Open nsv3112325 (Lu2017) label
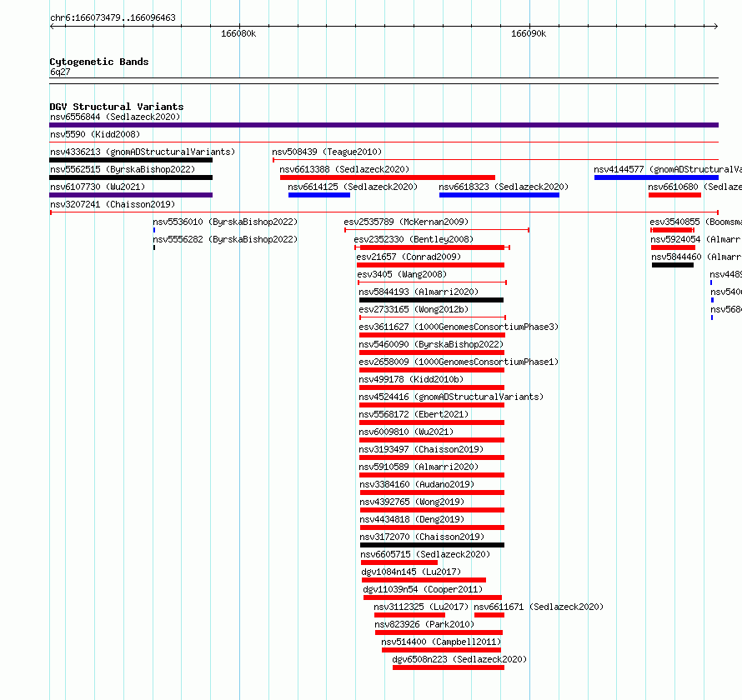Image resolution: width=742 pixels, height=700 pixels. pos(421,607)
